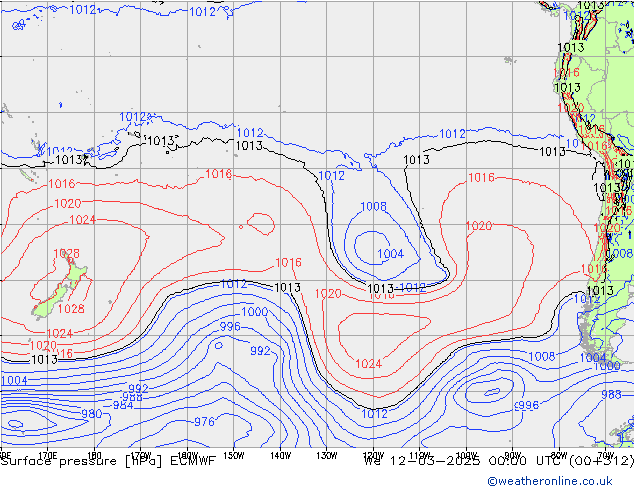Viewport: 634px width, 490px height.
Task: Open the weatheronline.co.uk copyright link
Action: 550,481
